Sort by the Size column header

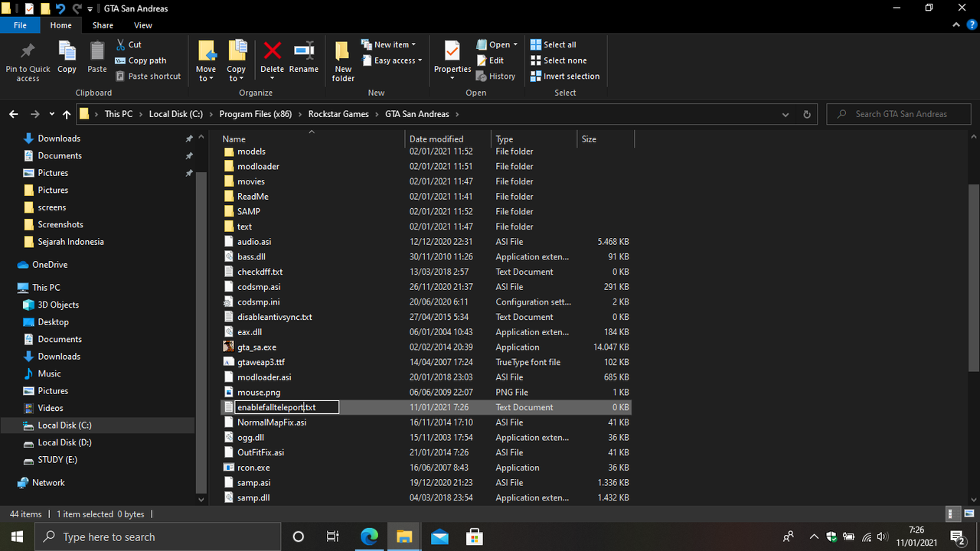point(605,139)
